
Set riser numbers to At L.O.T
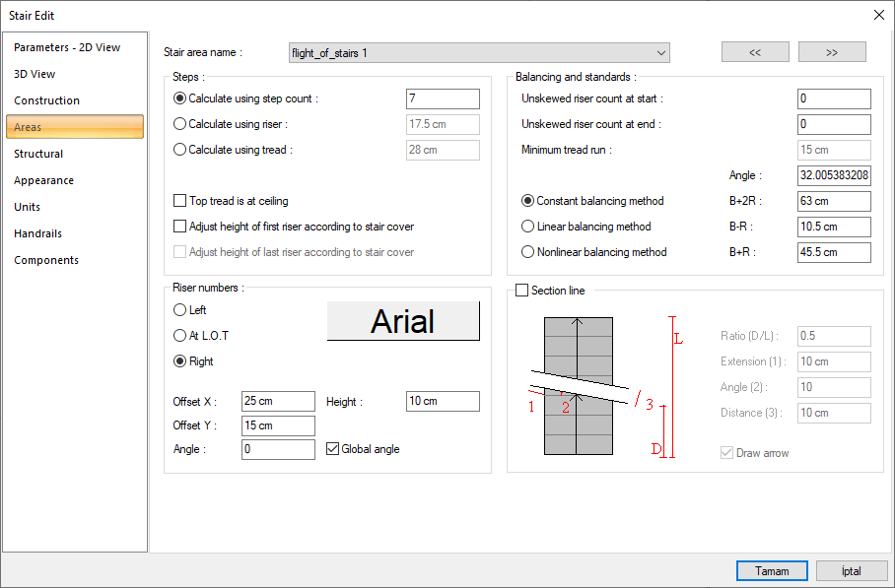coord(179,336)
